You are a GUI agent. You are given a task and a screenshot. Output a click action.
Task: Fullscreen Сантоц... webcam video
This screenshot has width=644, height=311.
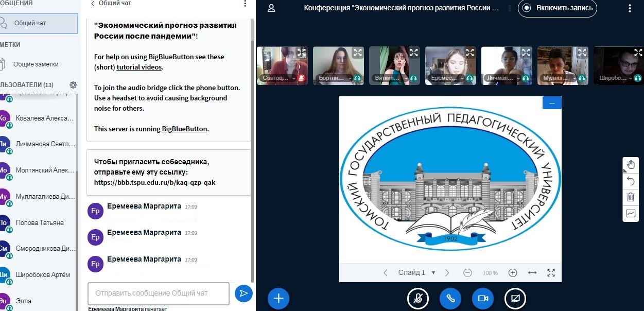point(302,52)
